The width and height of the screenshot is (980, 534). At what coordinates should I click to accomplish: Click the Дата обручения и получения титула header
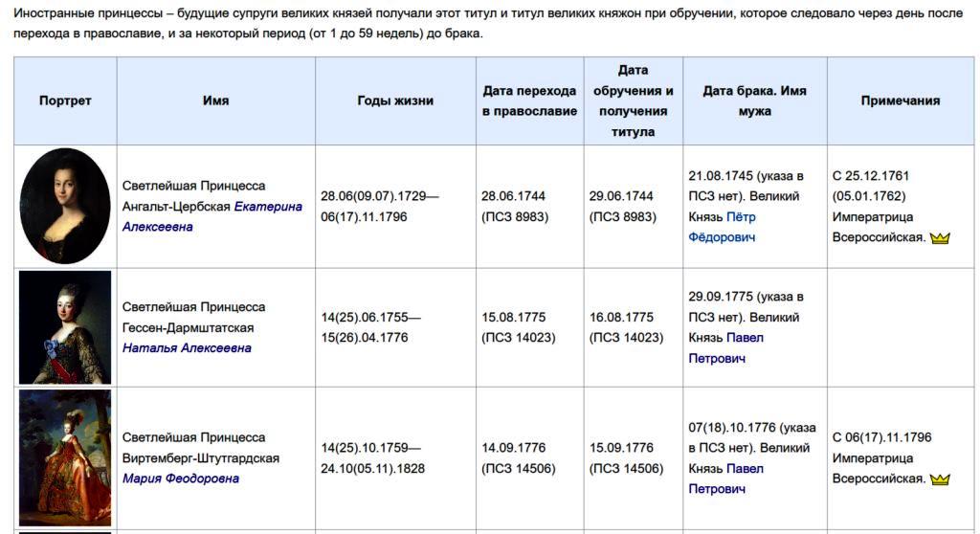click(633, 100)
